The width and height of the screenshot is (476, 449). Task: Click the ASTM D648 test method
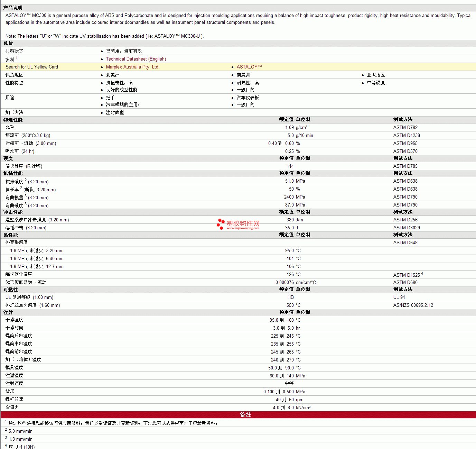coord(405,243)
